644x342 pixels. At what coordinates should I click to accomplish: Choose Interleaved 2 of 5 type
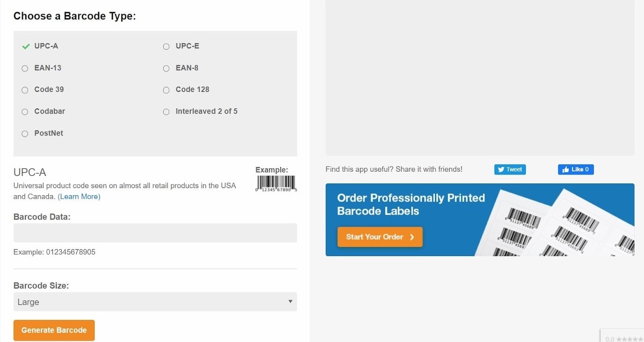[x=166, y=112]
